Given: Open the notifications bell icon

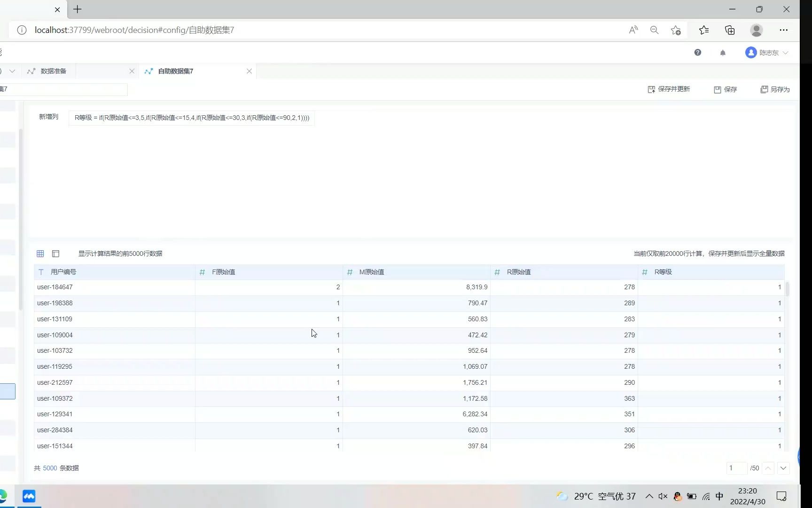Looking at the screenshot, I should [723, 53].
